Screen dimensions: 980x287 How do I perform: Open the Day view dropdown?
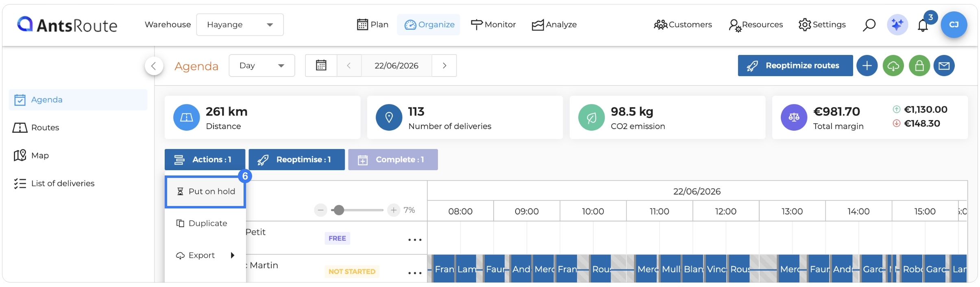coord(262,66)
